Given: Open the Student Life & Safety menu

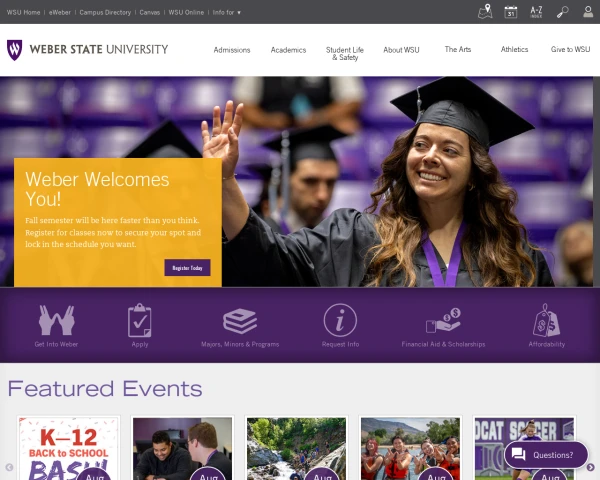Looking at the screenshot, I should [x=345, y=54].
